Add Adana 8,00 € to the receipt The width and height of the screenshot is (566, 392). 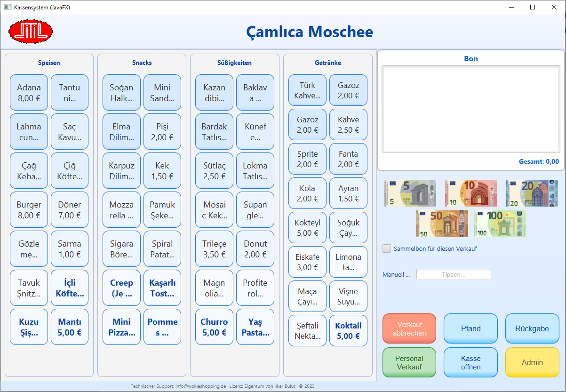click(x=29, y=93)
